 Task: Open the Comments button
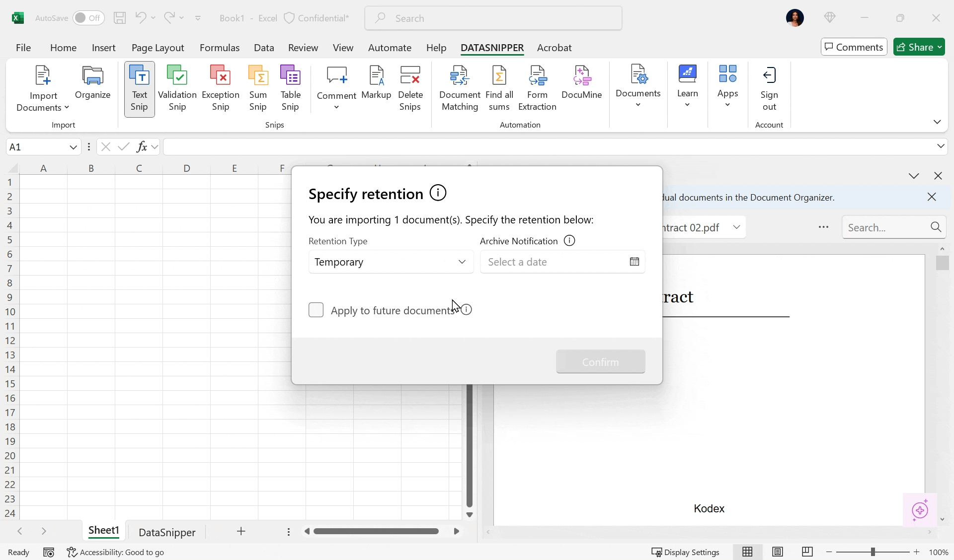click(854, 47)
